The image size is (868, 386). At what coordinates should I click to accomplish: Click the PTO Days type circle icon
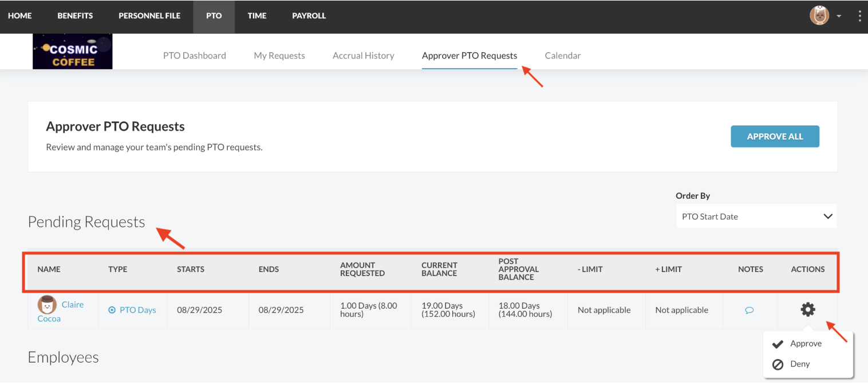pyautogui.click(x=112, y=310)
